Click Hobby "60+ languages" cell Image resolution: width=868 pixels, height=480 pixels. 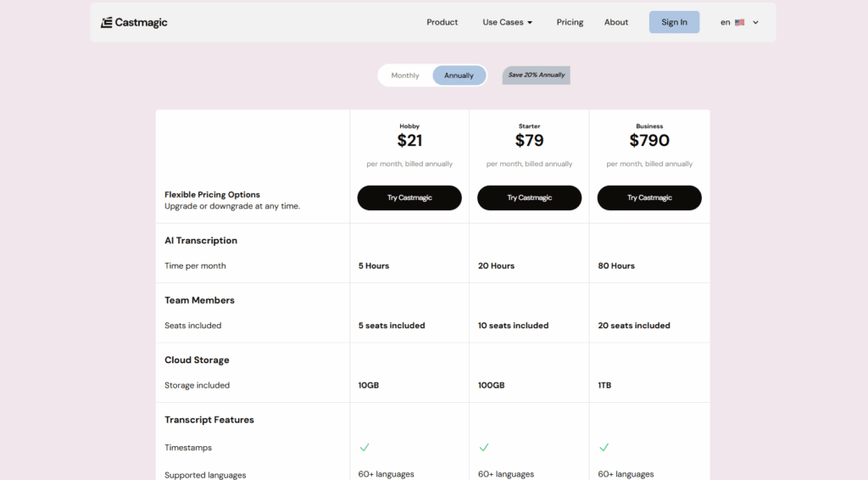pyautogui.click(x=386, y=474)
